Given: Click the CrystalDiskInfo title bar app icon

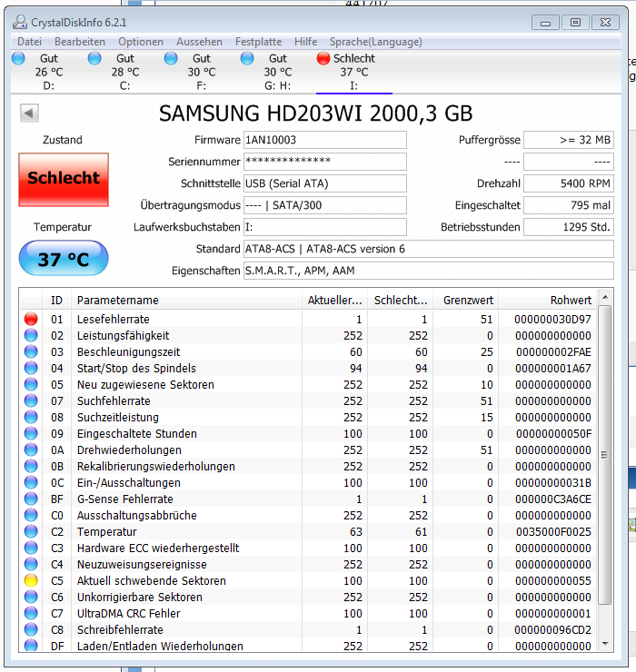Looking at the screenshot, I should [x=20, y=22].
